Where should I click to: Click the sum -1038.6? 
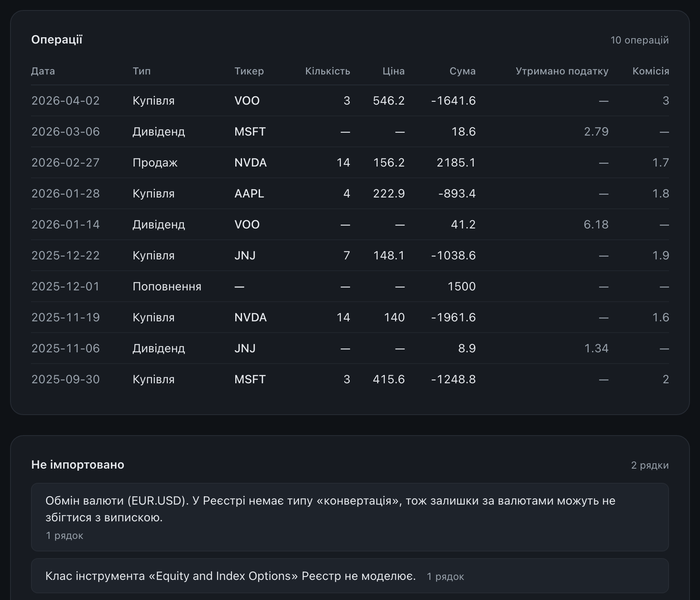tap(453, 256)
